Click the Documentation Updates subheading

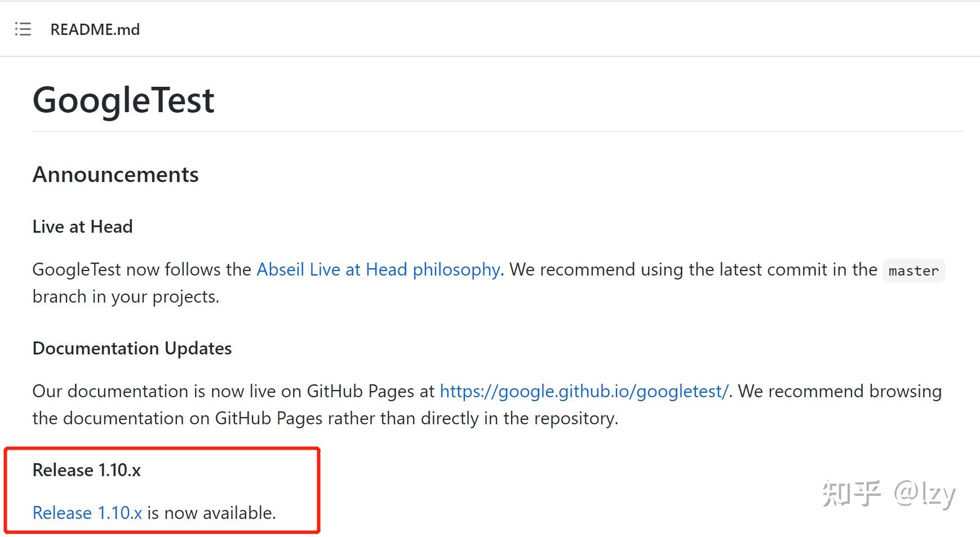[132, 348]
